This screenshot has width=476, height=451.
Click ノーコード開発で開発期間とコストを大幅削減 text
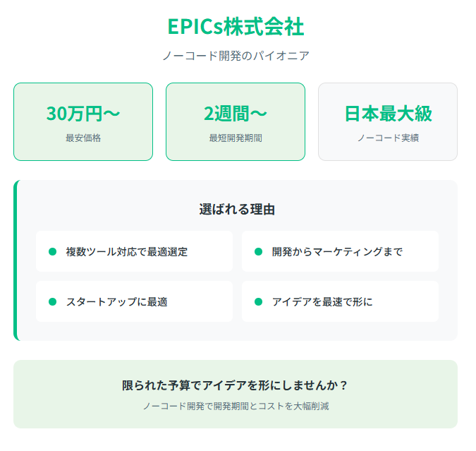(x=236, y=407)
